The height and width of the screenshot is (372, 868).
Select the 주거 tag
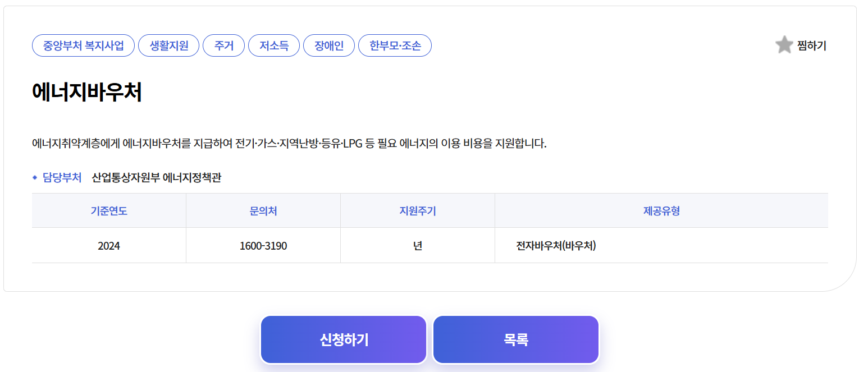[x=223, y=45]
